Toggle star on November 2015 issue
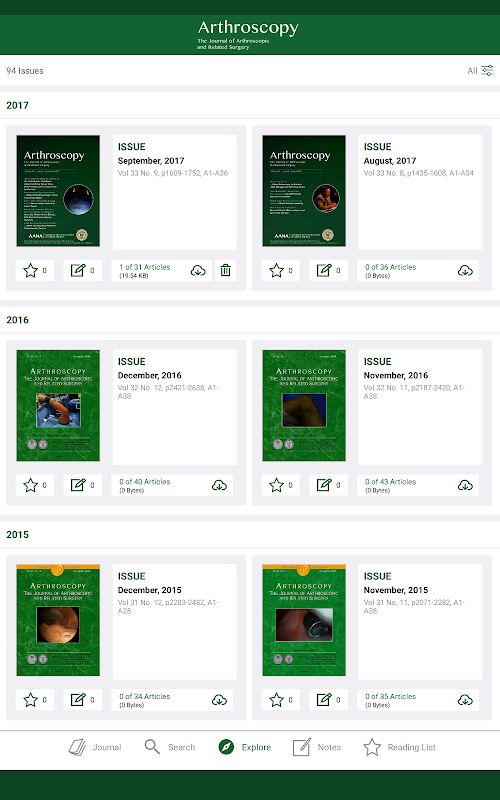This screenshot has height=800, width=500. [x=281, y=700]
